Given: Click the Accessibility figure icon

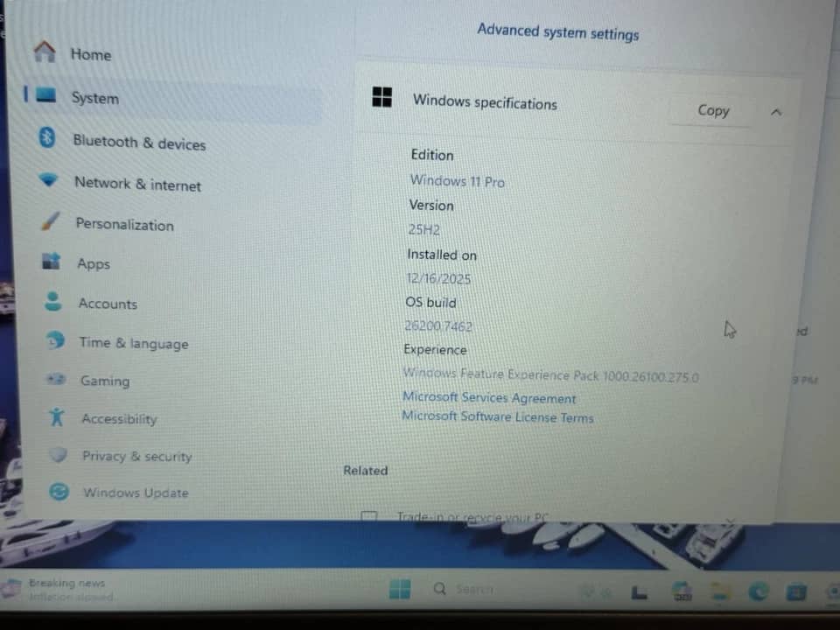Looking at the screenshot, I should (x=57, y=416).
